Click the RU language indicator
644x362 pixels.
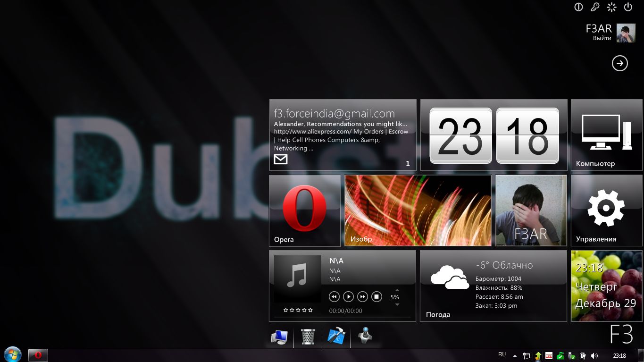point(502,354)
